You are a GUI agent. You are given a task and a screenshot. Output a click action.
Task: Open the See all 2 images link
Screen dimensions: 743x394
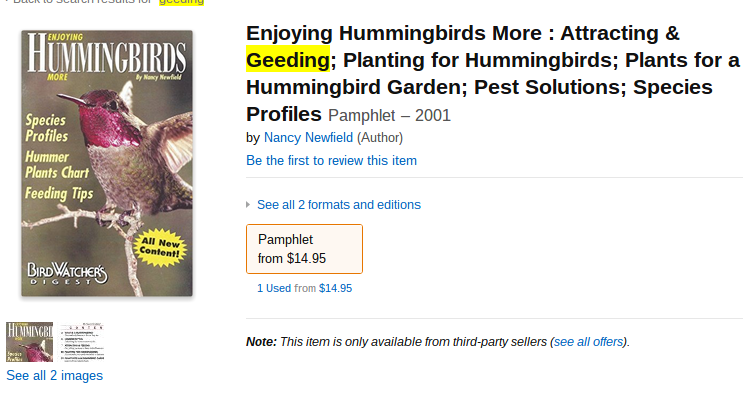(x=54, y=376)
